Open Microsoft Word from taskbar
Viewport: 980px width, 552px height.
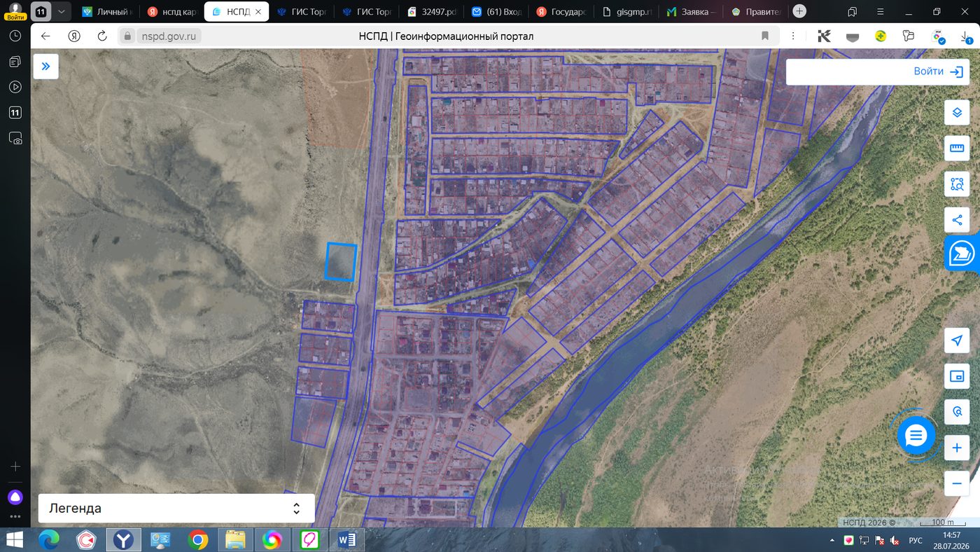(347, 539)
